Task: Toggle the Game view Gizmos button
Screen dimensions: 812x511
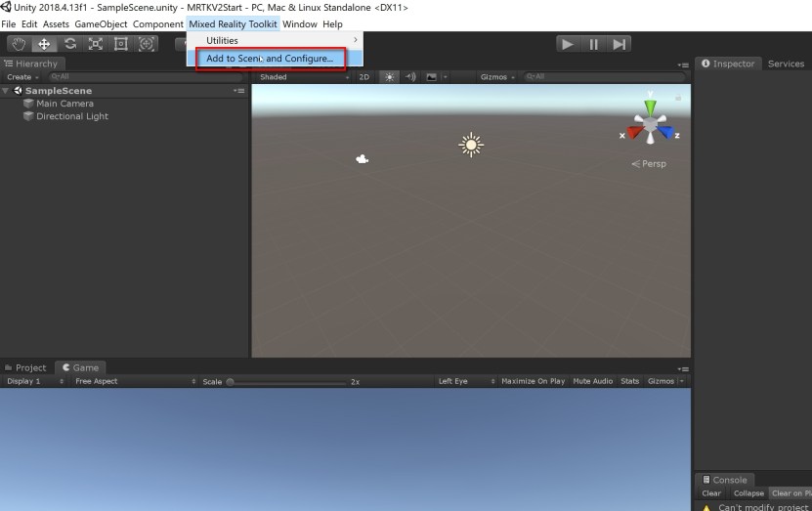Action: (x=661, y=381)
